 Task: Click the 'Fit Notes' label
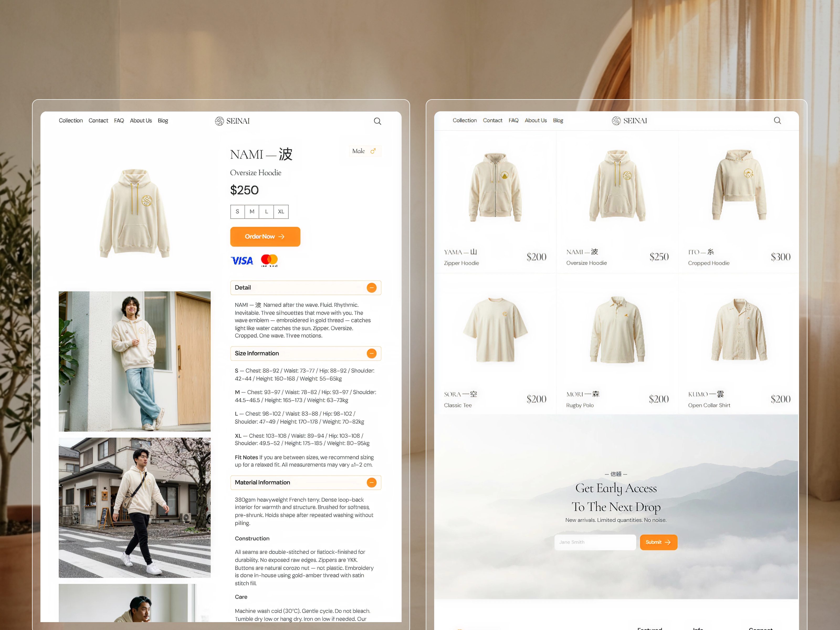pyautogui.click(x=246, y=458)
